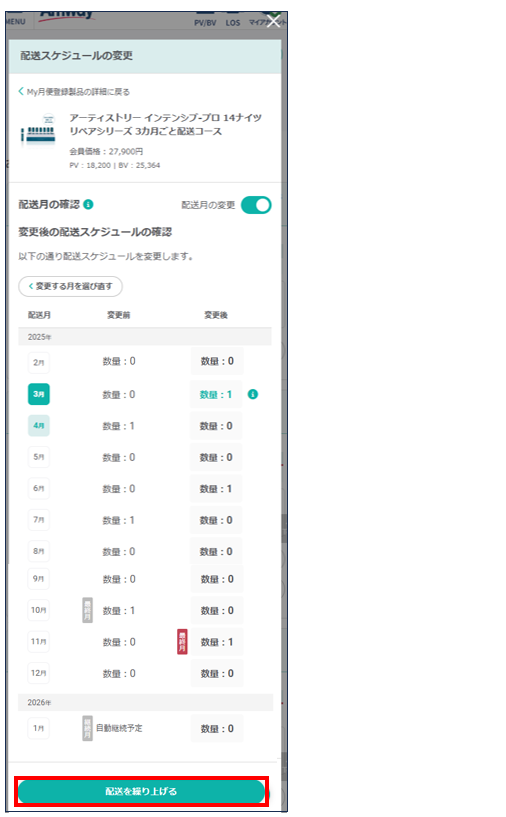The image size is (506, 817).
Task: Select the 11月 month chip
Action: [x=39, y=641]
